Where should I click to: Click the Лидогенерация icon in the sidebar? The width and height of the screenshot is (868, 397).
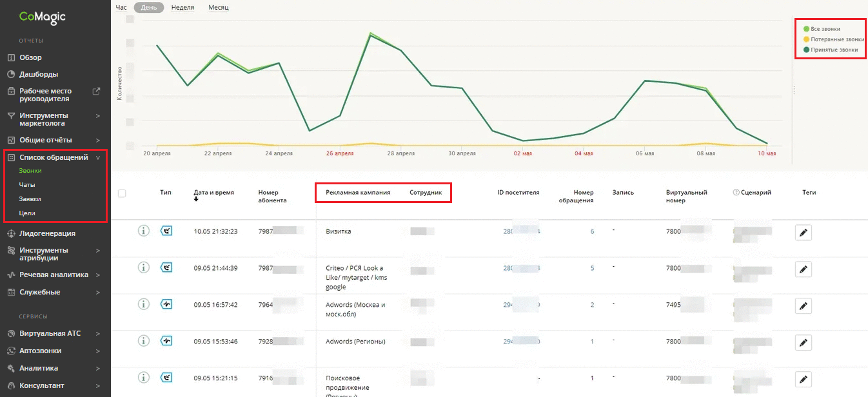pos(11,233)
